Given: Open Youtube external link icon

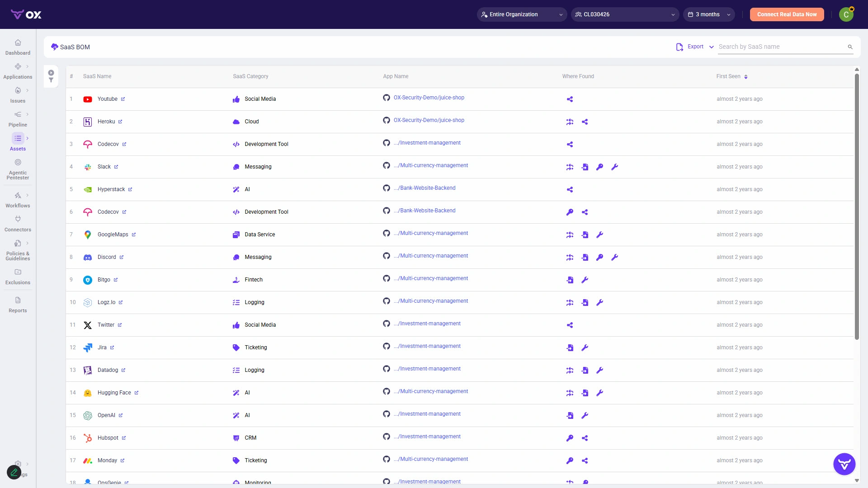Looking at the screenshot, I should (123, 99).
